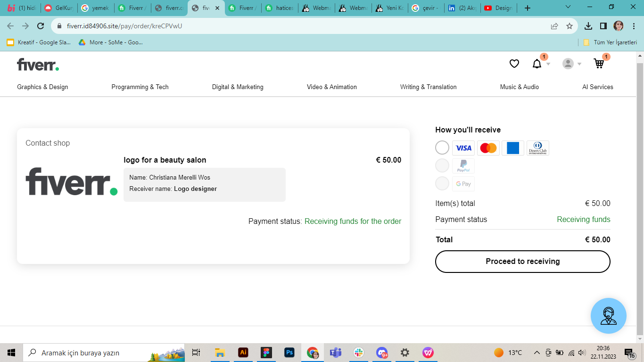Select the Diners Club icon
The width and height of the screenshot is (644, 362).
(538, 148)
